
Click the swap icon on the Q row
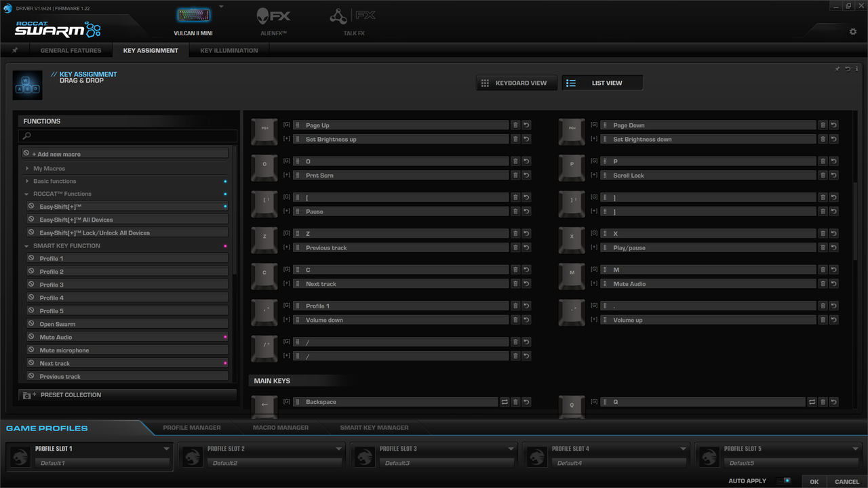812,402
